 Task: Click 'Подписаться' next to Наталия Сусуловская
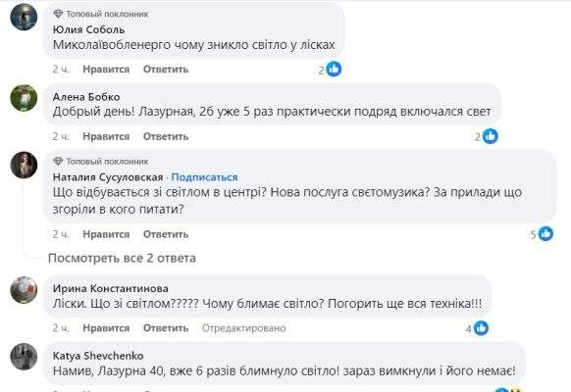pyautogui.click(x=204, y=177)
